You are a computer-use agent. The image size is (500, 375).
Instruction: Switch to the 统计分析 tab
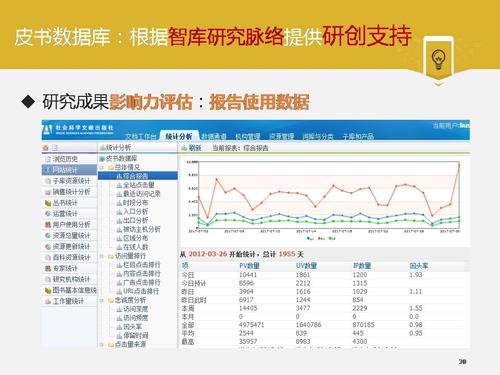(179, 136)
